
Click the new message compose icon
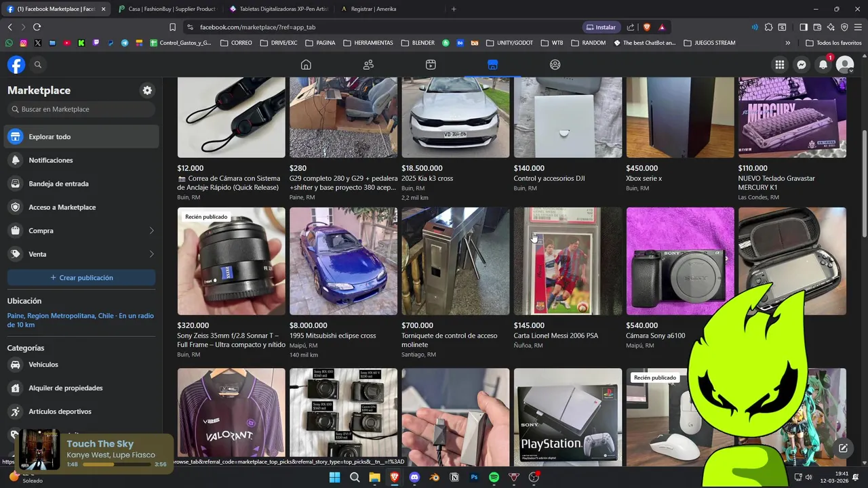[x=843, y=448]
